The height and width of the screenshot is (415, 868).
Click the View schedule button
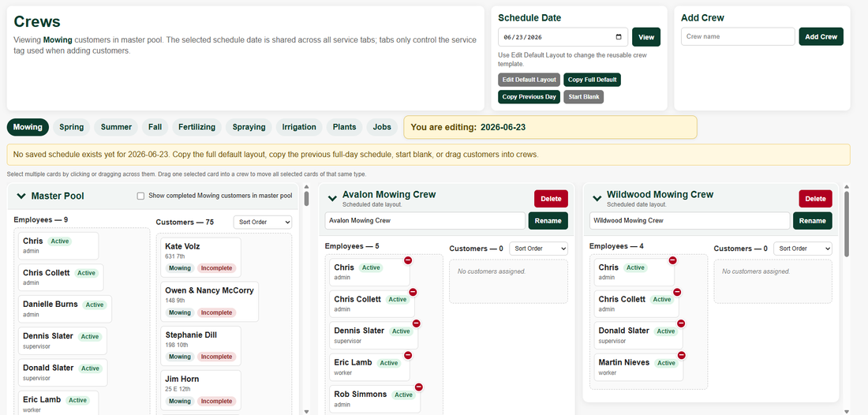pyautogui.click(x=646, y=37)
